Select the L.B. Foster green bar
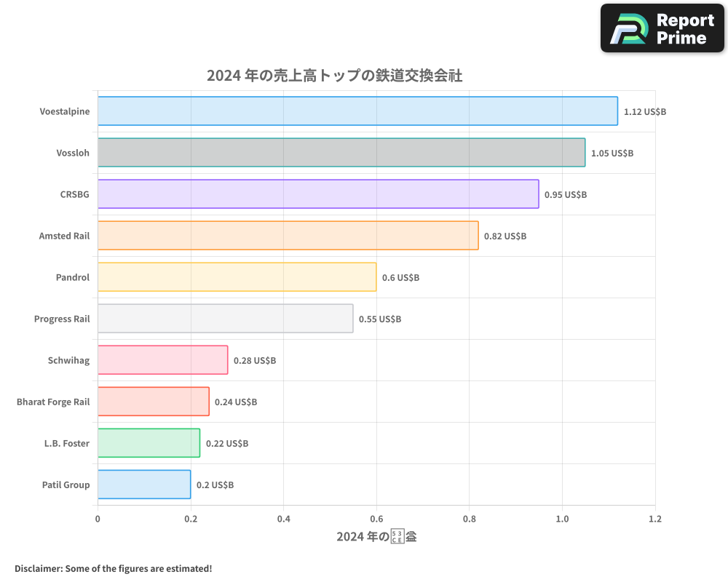728x582 pixels. pyautogui.click(x=148, y=443)
